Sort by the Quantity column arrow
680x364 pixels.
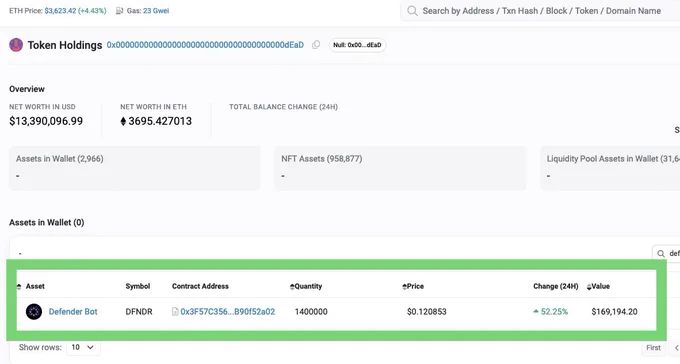(x=292, y=286)
